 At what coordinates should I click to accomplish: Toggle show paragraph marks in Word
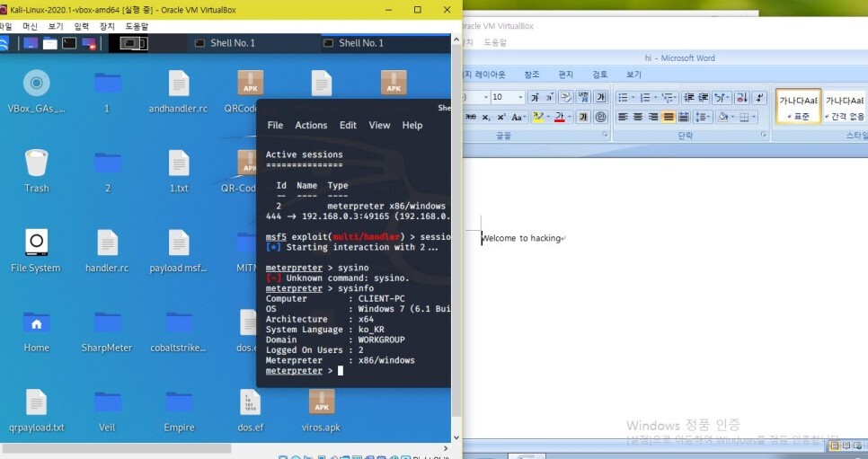759,97
